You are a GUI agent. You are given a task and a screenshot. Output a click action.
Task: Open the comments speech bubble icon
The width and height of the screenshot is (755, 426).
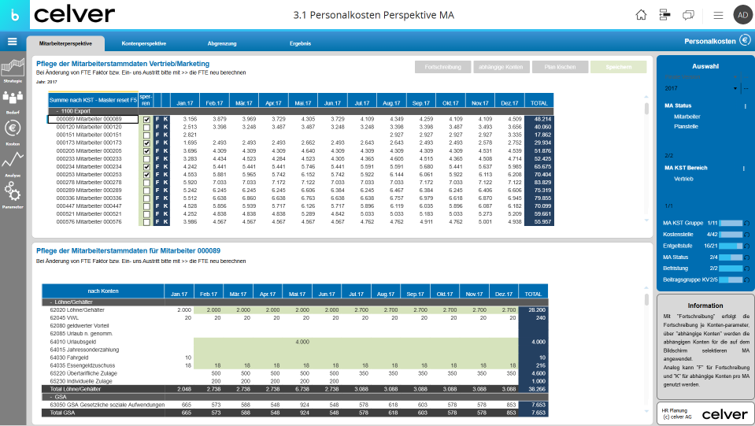tap(688, 15)
